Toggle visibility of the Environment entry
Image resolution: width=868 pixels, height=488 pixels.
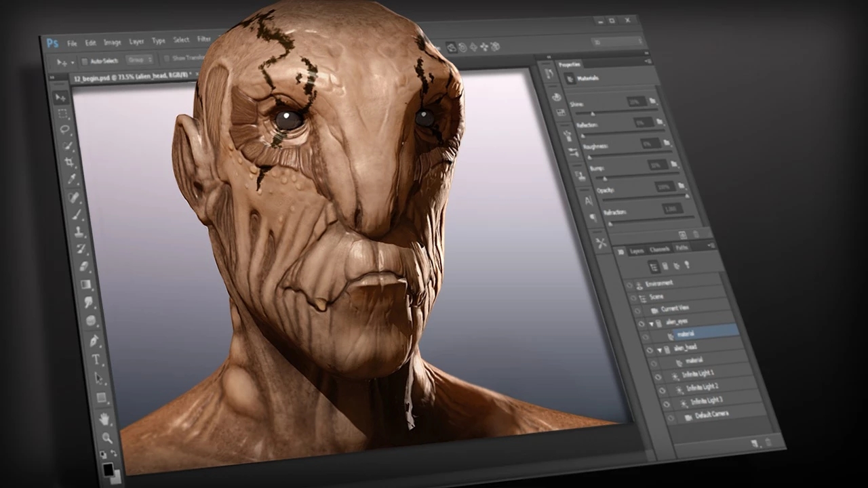click(629, 285)
